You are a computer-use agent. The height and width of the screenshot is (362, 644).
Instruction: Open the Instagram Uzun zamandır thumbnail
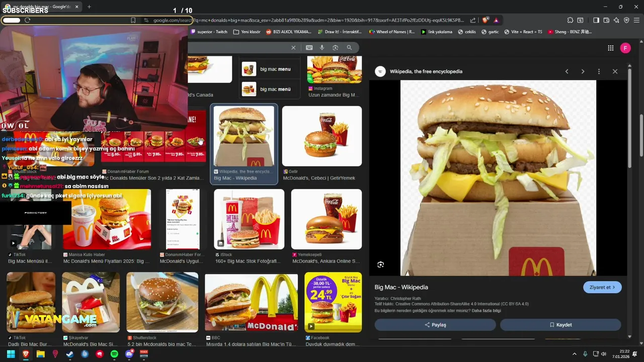click(334, 70)
